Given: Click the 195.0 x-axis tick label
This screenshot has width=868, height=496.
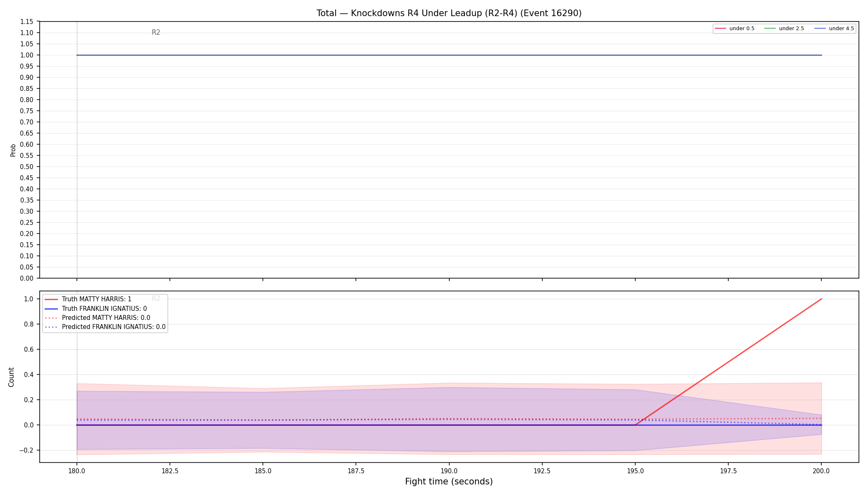Looking at the screenshot, I should coord(635,471).
